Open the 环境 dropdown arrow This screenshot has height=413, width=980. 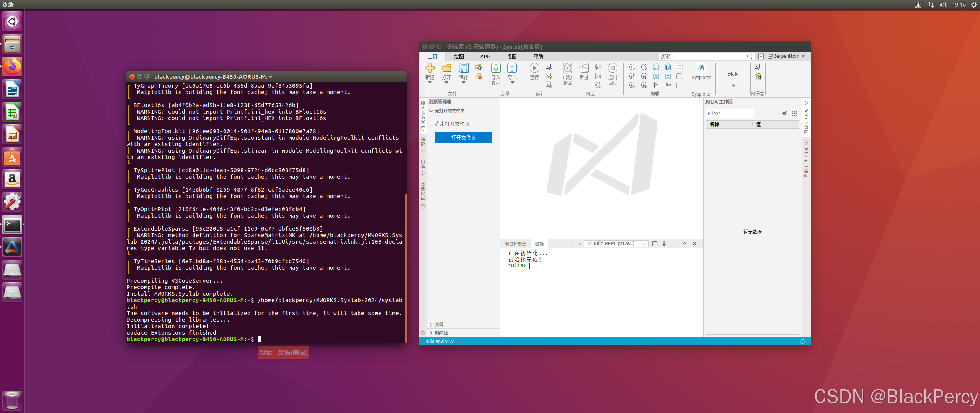(x=733, y=86)
